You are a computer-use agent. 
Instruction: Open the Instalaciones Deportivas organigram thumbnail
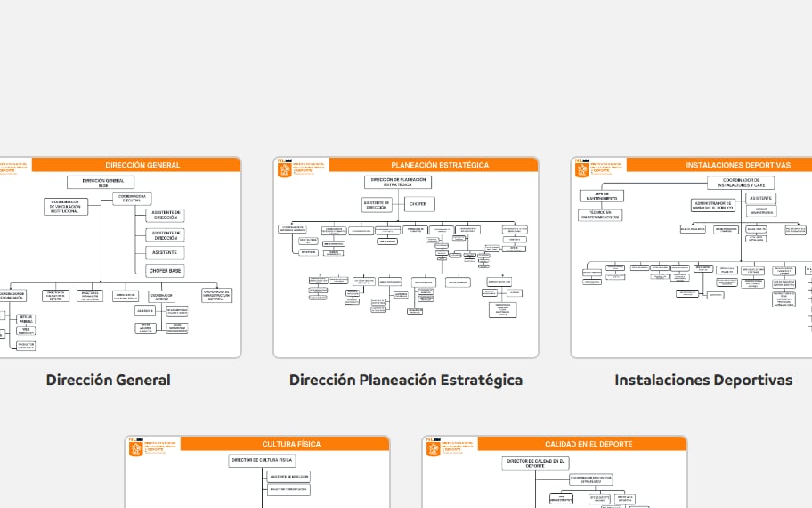[691, 257]
